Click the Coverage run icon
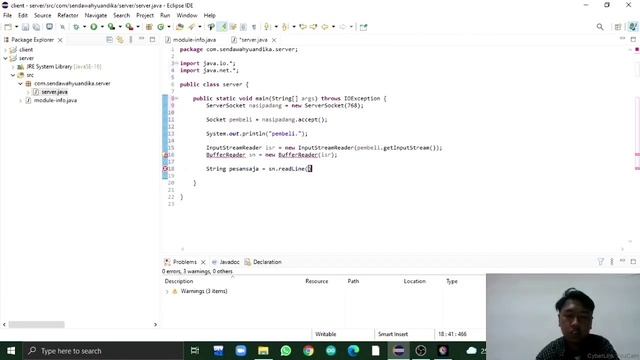This screenshot has height=360, width=640. coord(111,27)
